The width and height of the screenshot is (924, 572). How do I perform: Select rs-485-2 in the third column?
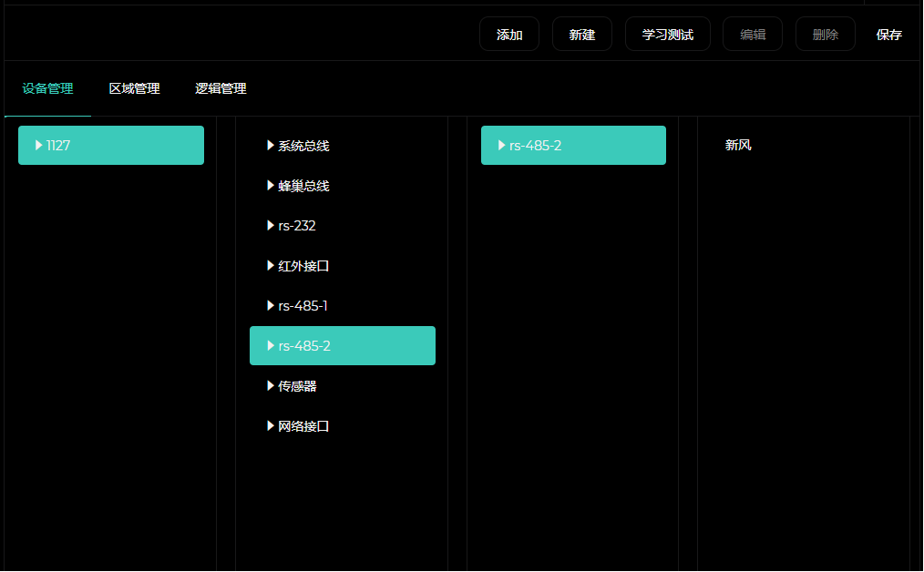[x=573, y=145]
